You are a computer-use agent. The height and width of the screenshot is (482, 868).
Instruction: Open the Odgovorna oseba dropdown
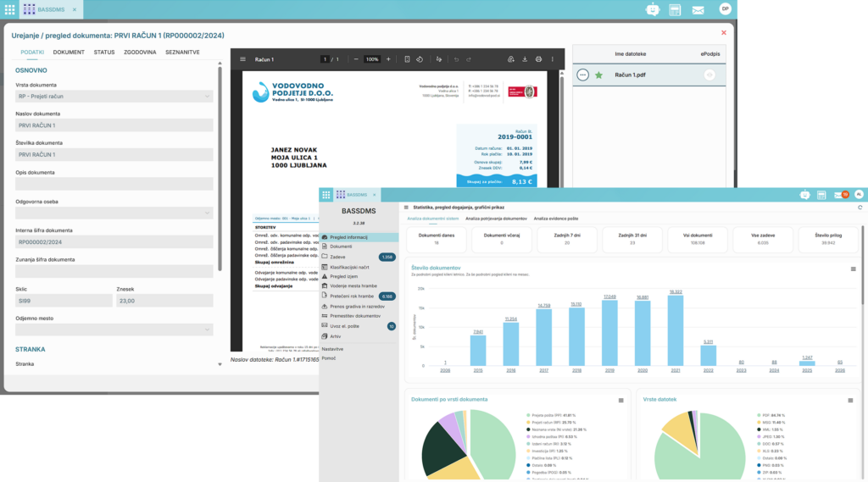coord(207,213)
